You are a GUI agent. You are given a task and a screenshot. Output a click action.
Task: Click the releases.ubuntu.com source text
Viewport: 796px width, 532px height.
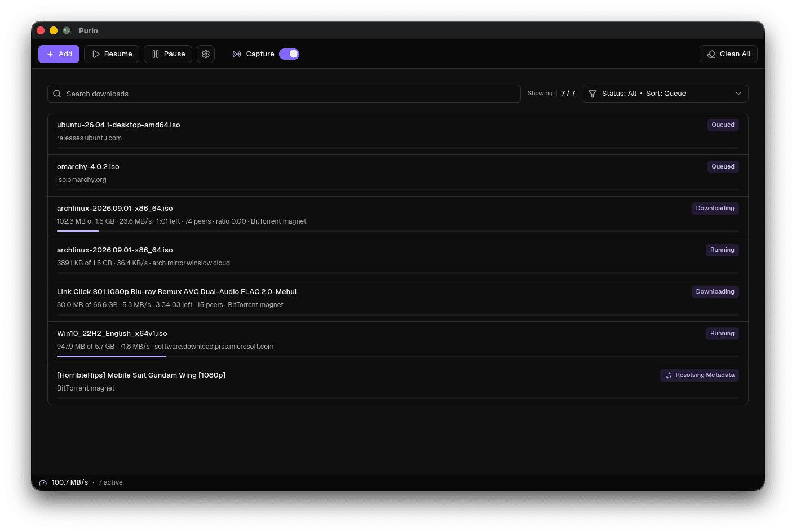[x=89, y=138]
